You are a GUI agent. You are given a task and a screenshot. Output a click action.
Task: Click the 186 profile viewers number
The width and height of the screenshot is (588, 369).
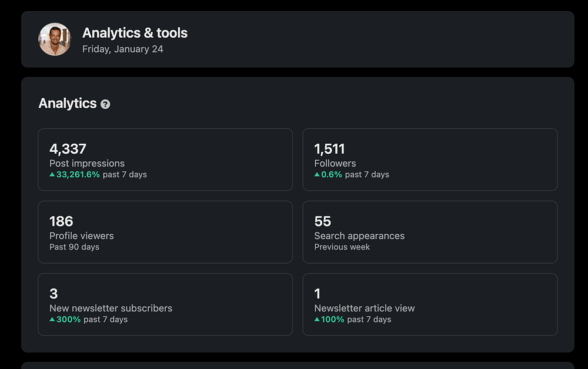[x=61, y=221]
